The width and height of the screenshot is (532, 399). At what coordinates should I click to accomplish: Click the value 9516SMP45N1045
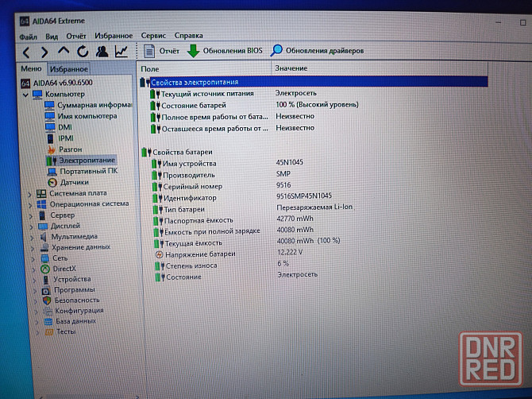pos(304,196)
